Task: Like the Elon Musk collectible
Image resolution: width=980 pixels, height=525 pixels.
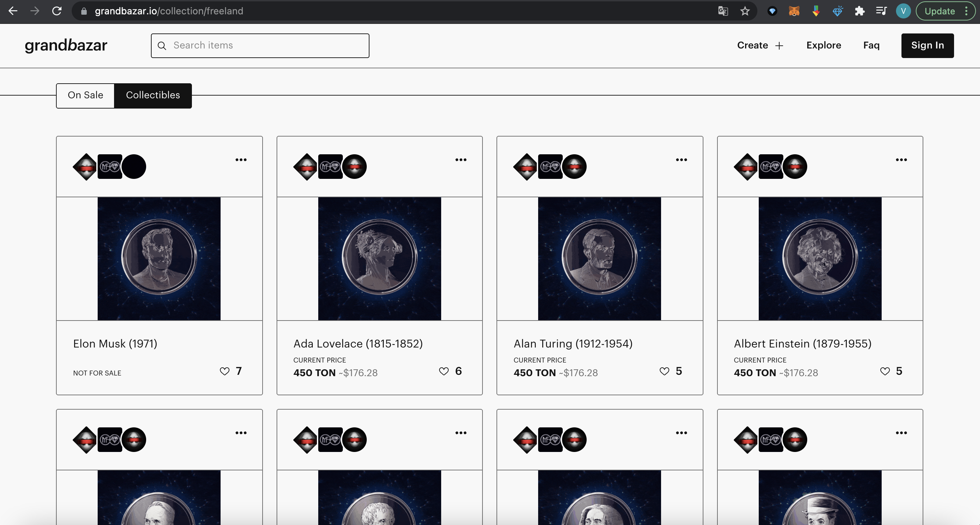Action: coord(224,371)
